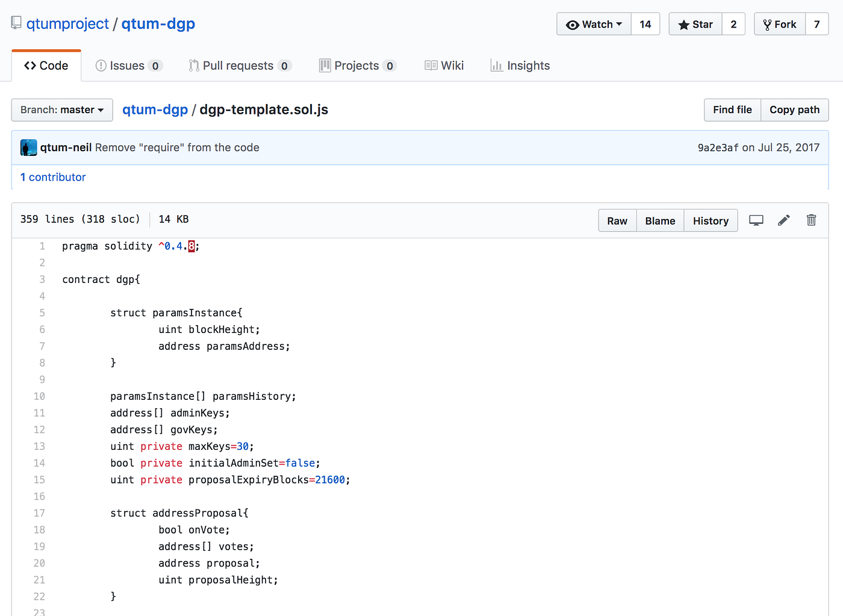Click the 'struct paramsInstance{' line
The height and width of the screenshot is (616, 843).
pyautogui.click(x=176, y=313)
